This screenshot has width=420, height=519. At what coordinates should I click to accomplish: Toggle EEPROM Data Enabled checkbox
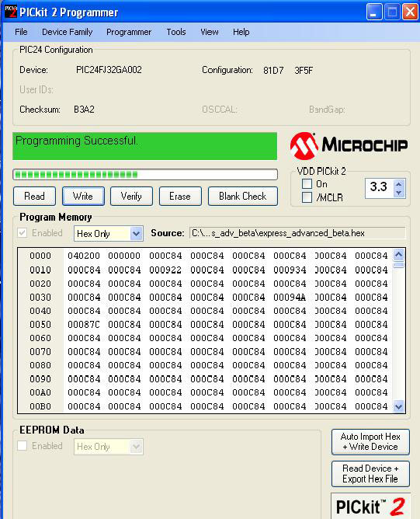(x=23, y=445)
